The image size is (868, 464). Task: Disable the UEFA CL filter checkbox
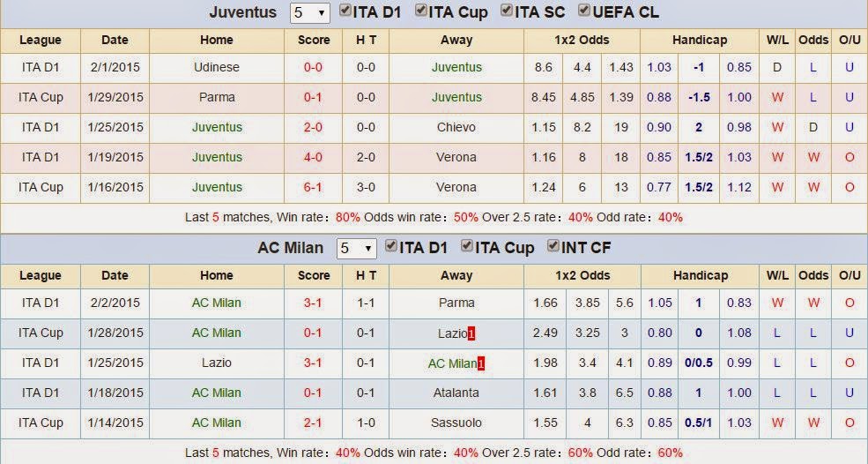click(x=583, y=11)
